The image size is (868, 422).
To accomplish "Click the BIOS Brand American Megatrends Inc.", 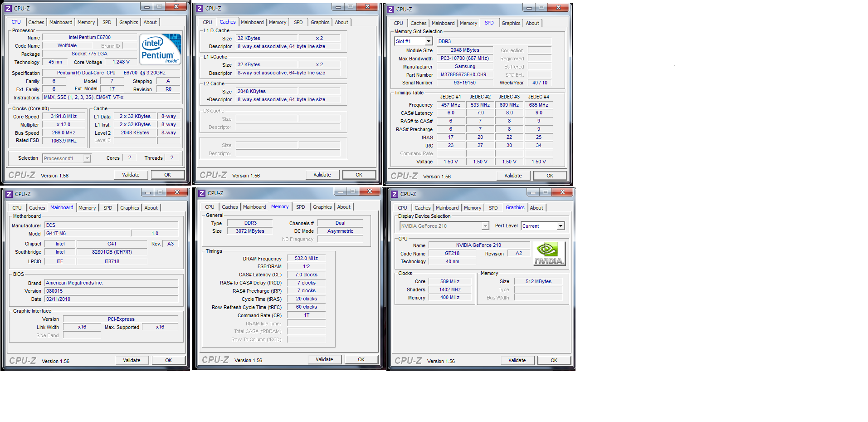I will [112, 283].
